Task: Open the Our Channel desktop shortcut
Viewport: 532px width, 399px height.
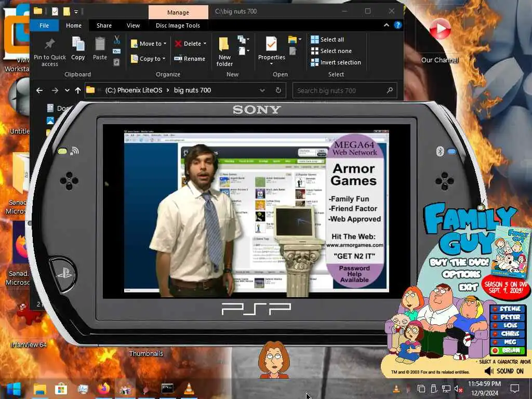Action: pyautogui.click(x=440, y=41)
